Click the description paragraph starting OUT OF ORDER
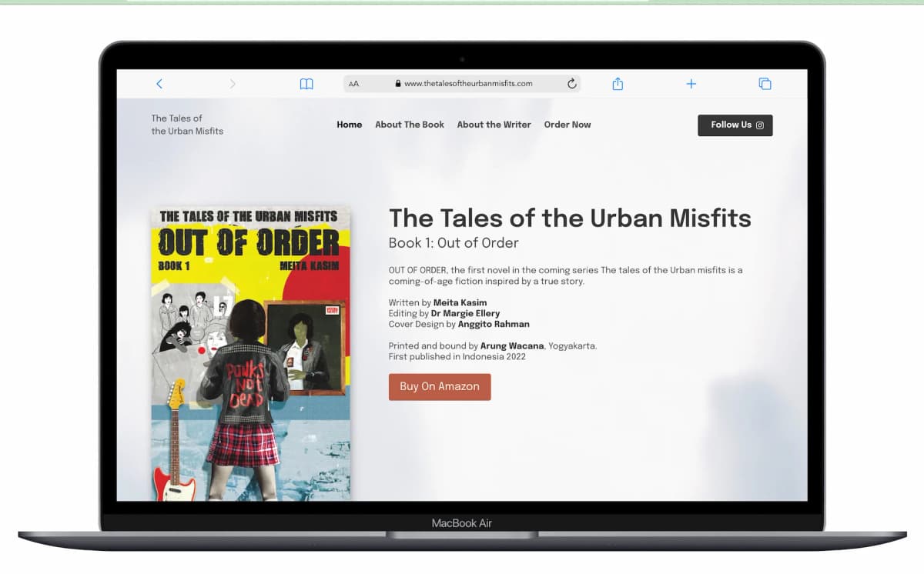The image size is (924, 574). (565, 275)
